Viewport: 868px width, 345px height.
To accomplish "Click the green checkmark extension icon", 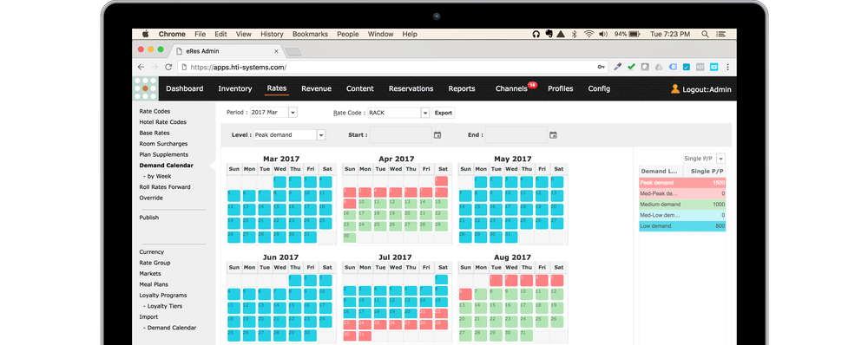I will 631,67.
